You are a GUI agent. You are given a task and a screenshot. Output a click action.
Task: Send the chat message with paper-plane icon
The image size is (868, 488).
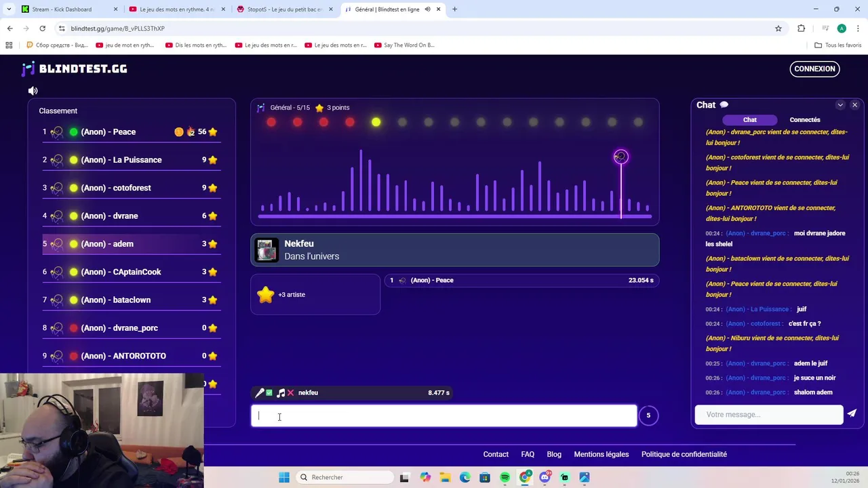point(852,414)
